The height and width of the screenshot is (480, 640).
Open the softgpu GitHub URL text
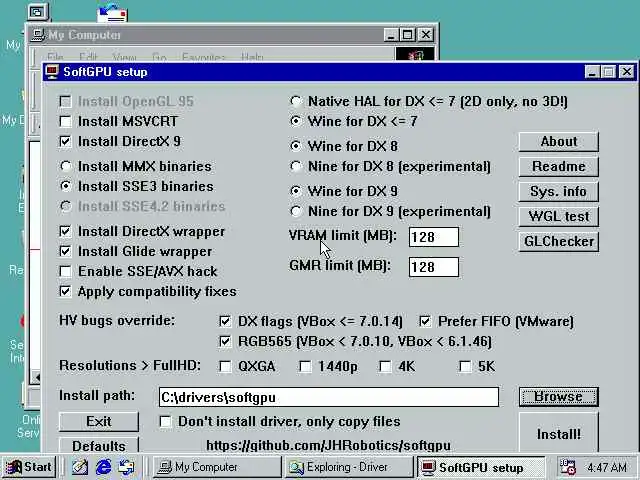point(329,445)
